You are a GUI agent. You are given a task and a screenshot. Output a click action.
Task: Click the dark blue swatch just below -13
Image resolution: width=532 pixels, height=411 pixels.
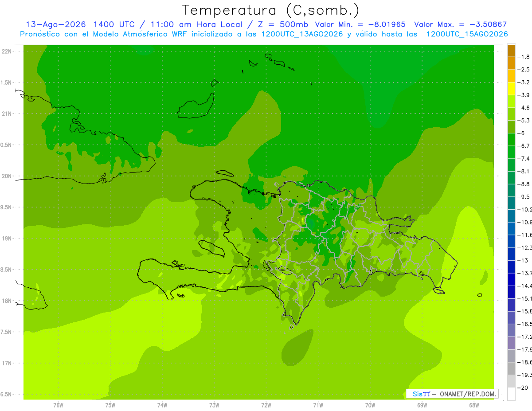click(511, 267)
